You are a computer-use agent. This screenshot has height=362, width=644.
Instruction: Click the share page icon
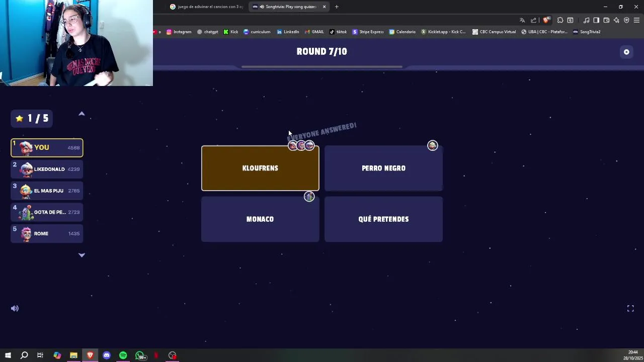tap(533, 20)
